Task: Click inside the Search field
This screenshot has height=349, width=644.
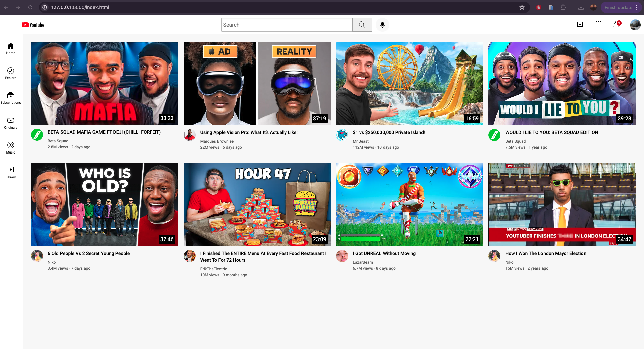Action: (286, 25)
